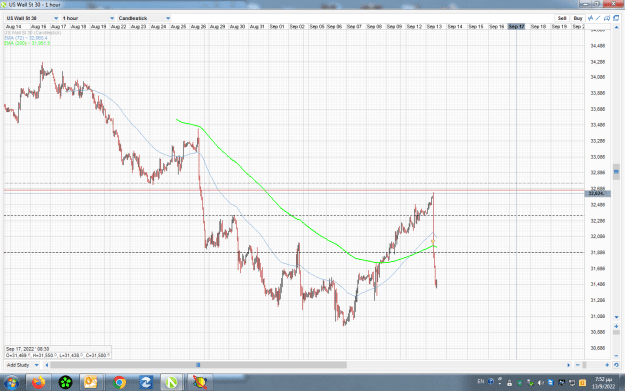Open the blue arrows sync app in taskbar
The image size is (625, 391).
(x=146, y=383)
